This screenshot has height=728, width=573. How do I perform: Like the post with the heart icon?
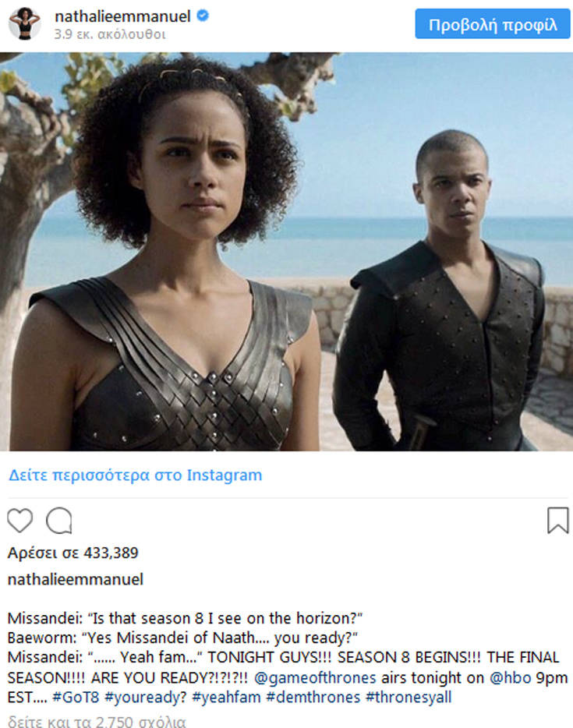(20, 520)
